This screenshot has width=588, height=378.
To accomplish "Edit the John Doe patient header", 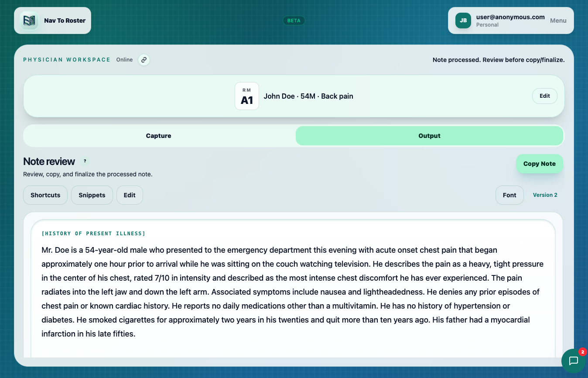I will point(545,96).
